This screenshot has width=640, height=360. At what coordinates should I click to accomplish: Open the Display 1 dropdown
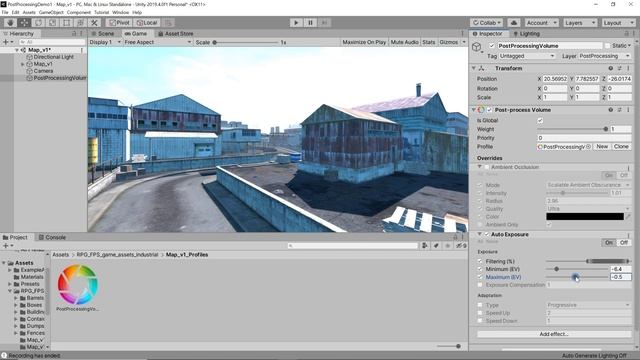(105, 42)
